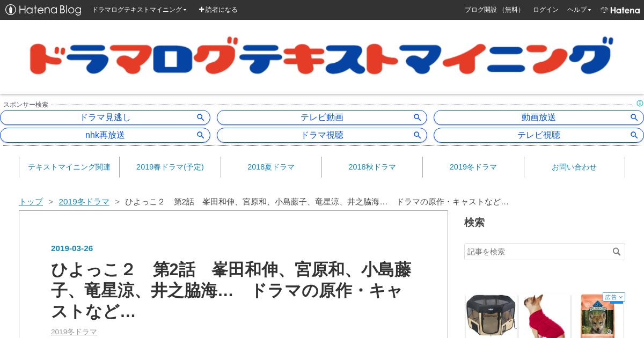The image size is (644, 338).
Task: Open the ドラマログテキストマイニング blog dropdown
Action: point(139,10)
